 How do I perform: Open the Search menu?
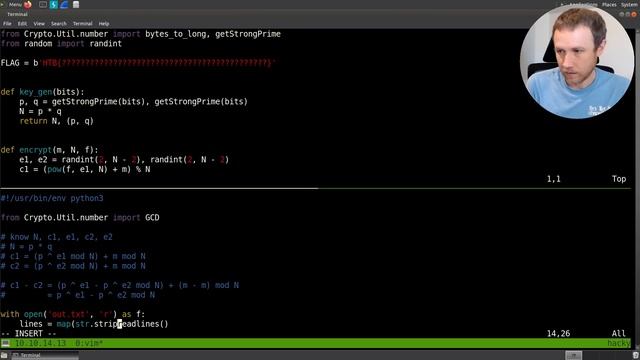click(x=59, y=24)
